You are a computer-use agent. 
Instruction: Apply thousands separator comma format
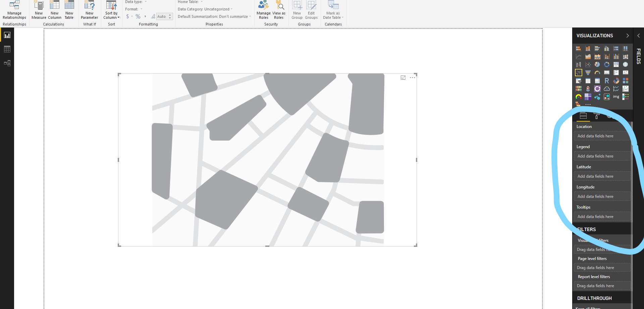pyautogui.click(x=145, y=16)
